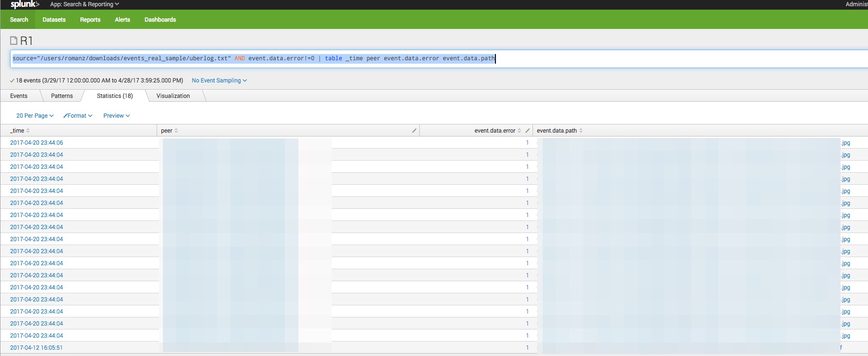Sort by the peer column arrows

tap(176, 131)
